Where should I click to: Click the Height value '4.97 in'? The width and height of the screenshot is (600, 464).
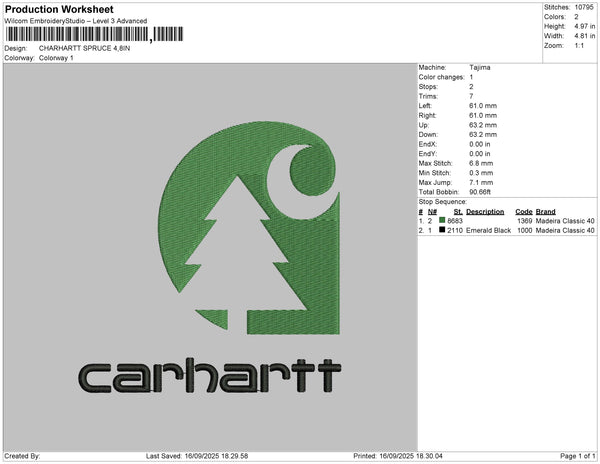(x=585, y=26)
